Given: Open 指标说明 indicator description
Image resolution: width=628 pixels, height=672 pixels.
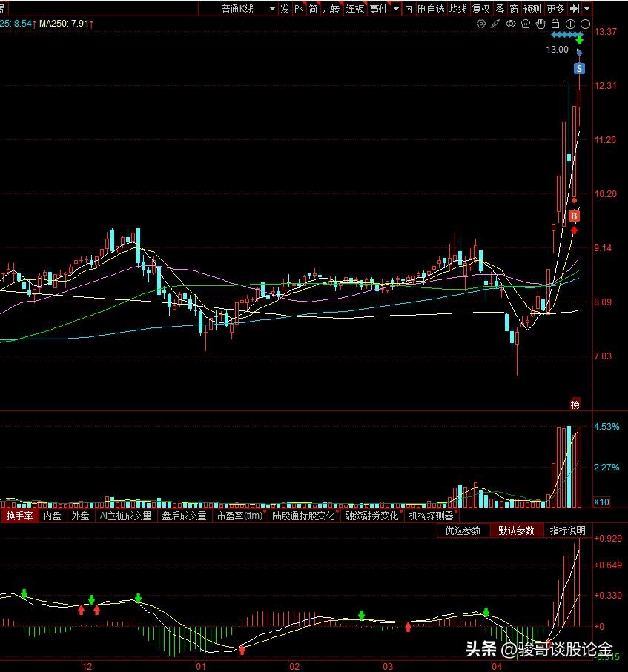Looking at the screenshot, I should 567,530.
